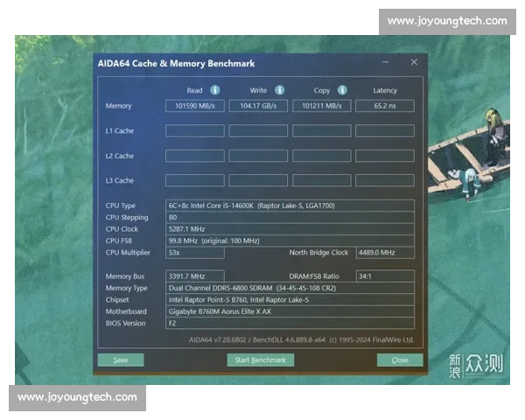
Task: Click the empty L2 Cache Copy field
Action: point(322,156)
